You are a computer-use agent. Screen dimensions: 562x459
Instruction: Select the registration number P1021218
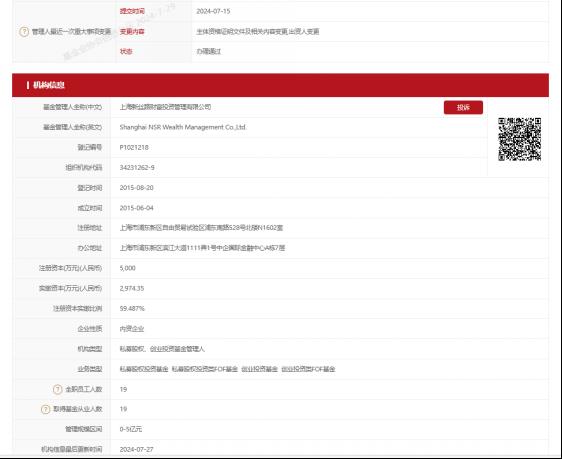134,147
